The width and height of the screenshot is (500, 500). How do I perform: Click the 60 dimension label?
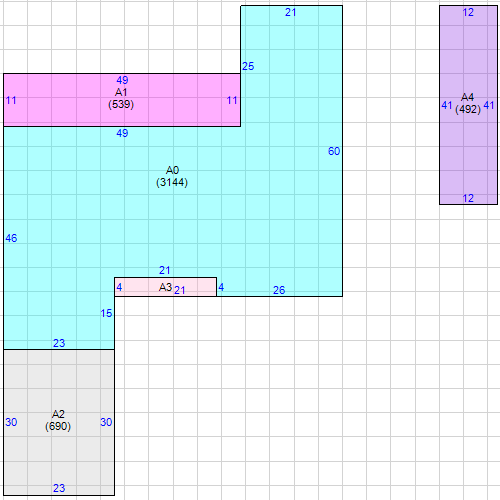point(334,151)
